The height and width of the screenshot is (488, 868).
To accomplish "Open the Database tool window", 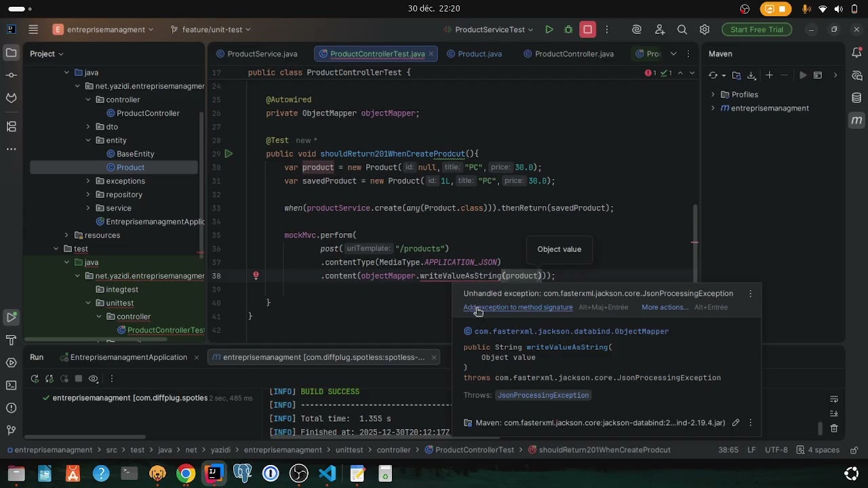I will [857, 98].
